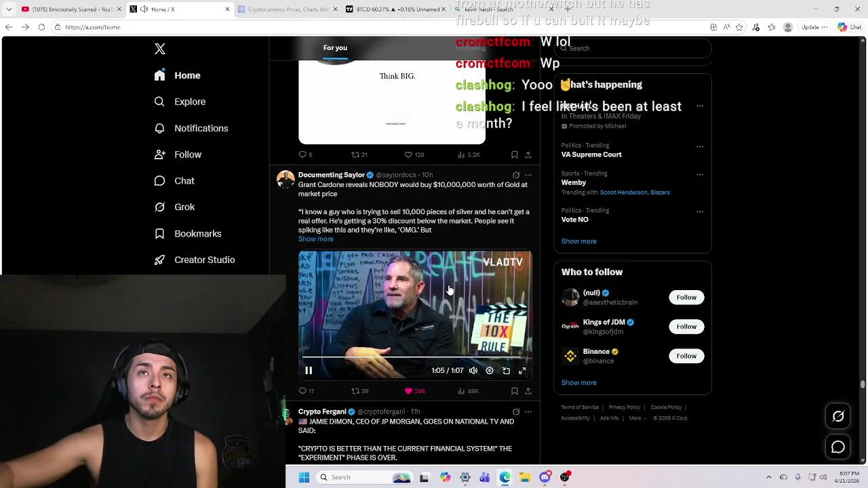Share the Think BIG post
Screen dimensions: 868x488
[x=528, y=155]
